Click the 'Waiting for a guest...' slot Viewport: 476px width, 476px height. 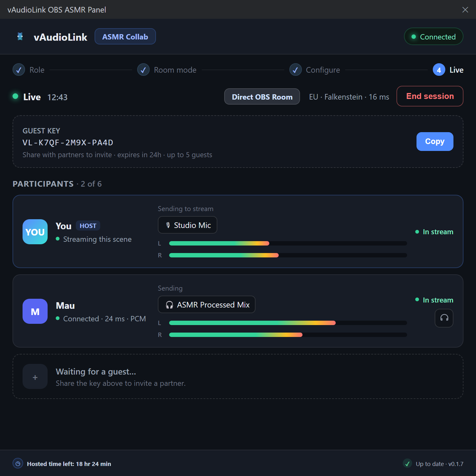[x=238, y=376]
